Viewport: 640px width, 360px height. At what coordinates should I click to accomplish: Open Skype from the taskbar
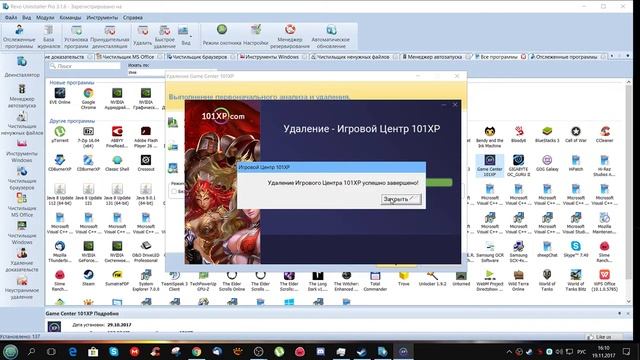coord(114,351)
